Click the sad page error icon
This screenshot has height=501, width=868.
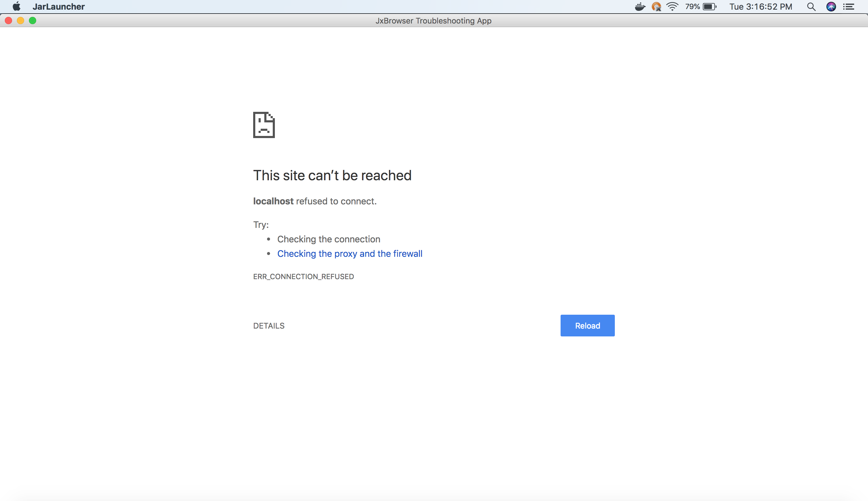[264, 125]
